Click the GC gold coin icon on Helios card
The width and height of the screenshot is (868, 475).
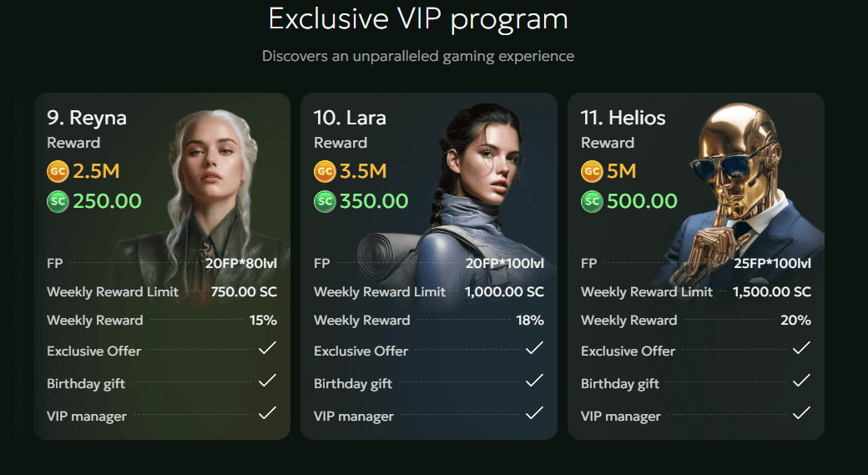click(x=592, y=172)
